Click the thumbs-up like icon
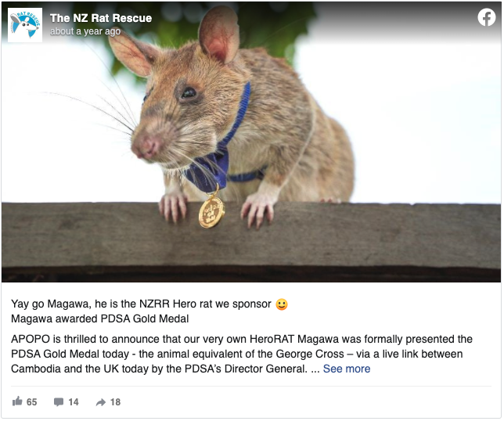The image size is (504, 421). coord(17,401)
